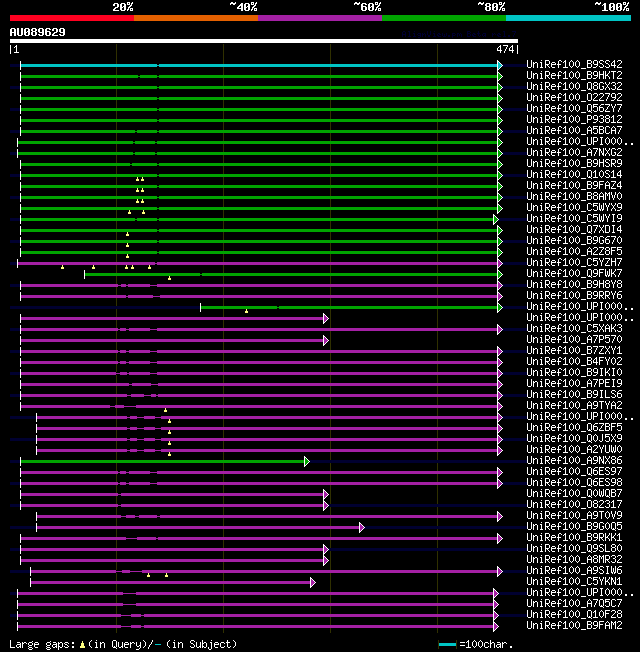Click the cyan =100char scale bar
This screenshot has height=652, width=640.
coord(447,645)
